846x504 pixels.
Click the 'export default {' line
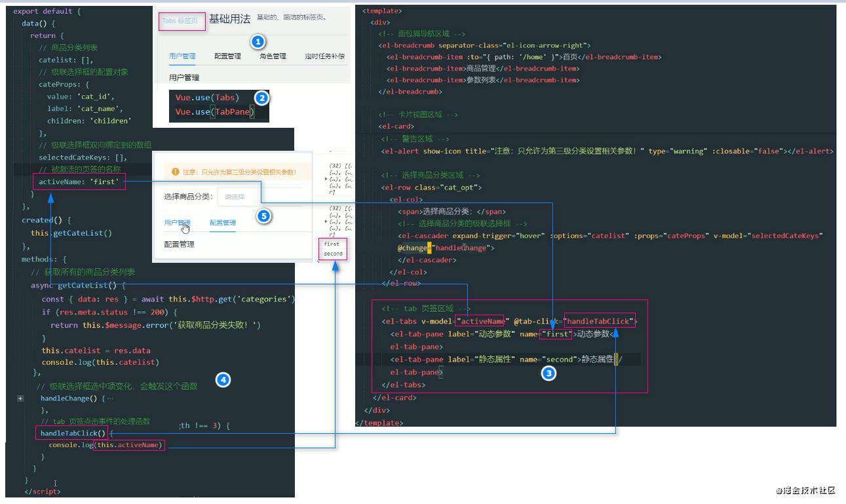[48, 11]
